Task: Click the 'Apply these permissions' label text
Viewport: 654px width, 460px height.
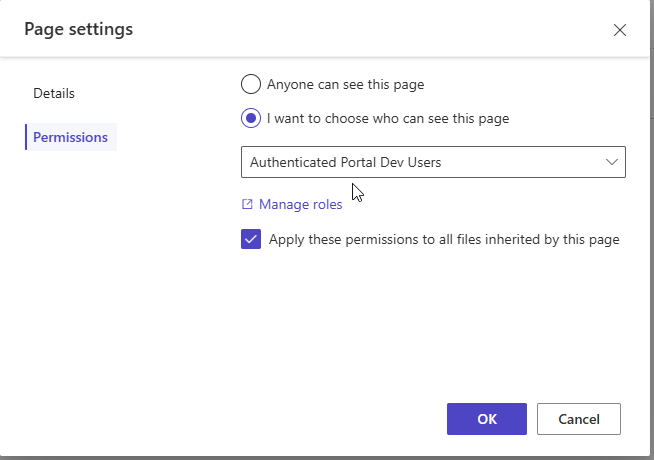Action: [444, 240]
